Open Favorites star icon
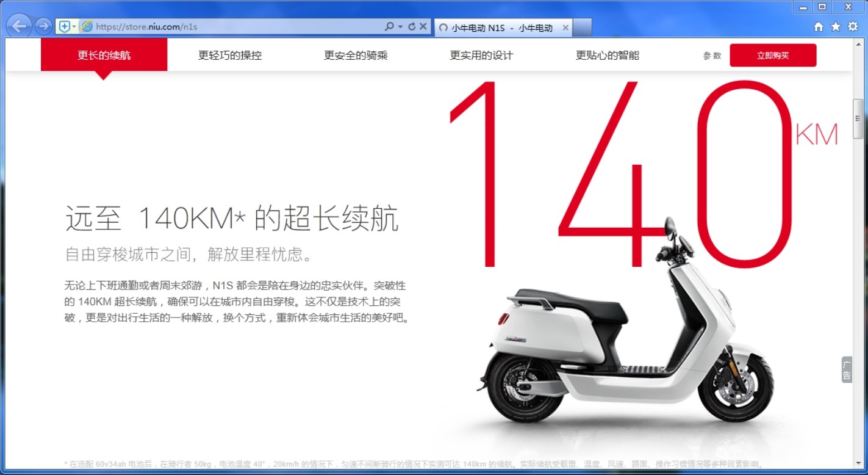868x475 pixels. [x=836, y=27]
